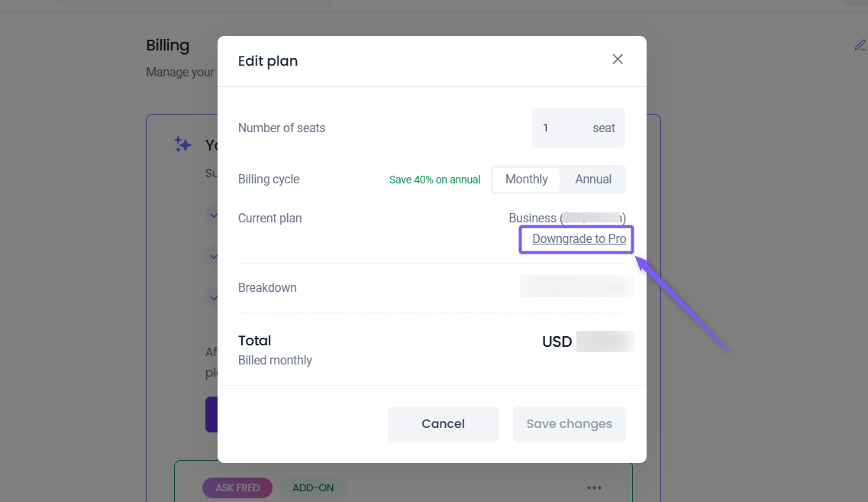Click the Edit plan dialog title
868x502 pixels.
268,61
